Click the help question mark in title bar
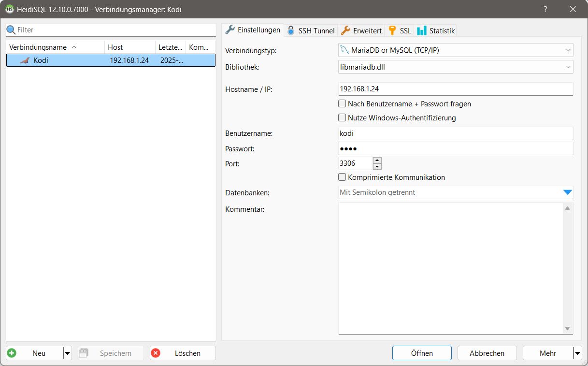 pos(545,9)
